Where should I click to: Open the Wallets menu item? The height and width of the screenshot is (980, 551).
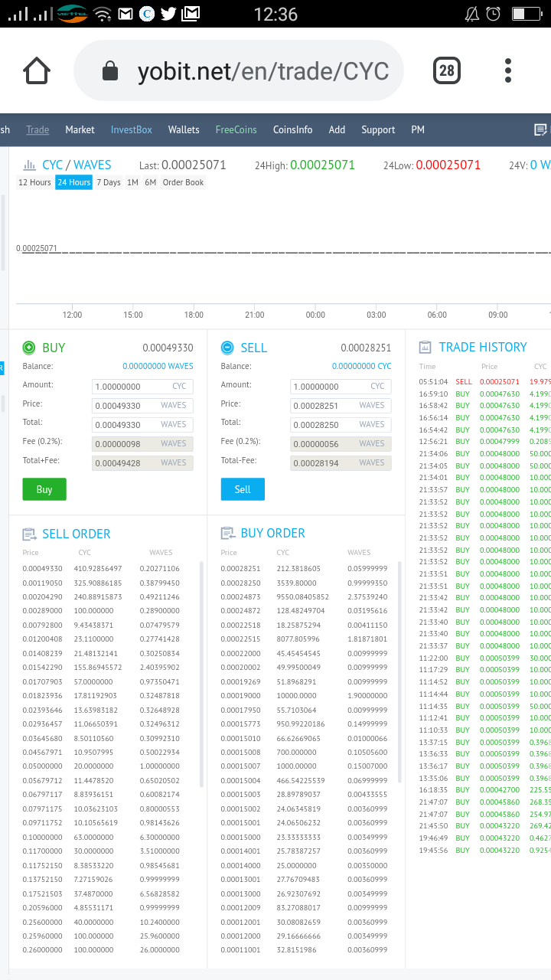184,129
